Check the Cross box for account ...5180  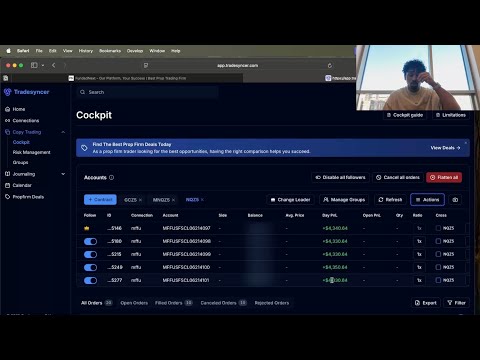tap(438, 241)
